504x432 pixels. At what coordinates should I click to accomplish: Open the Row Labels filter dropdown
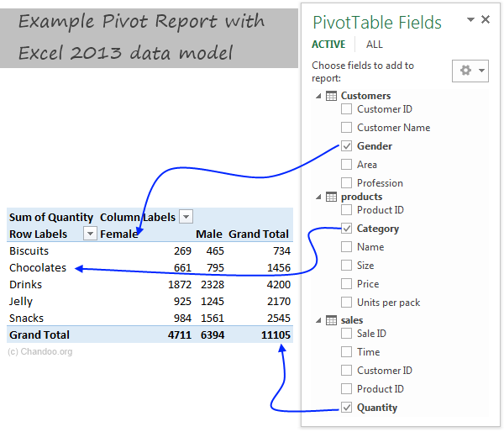90,234
